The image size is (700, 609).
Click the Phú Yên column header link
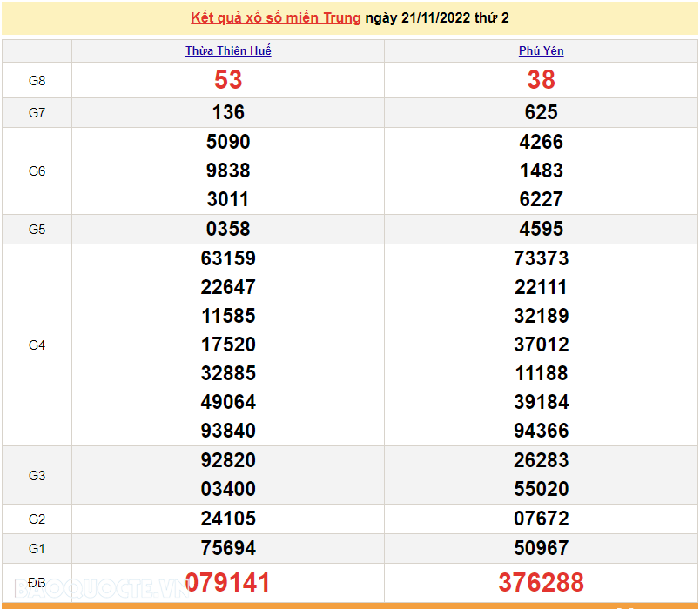[x=542, y=50]
